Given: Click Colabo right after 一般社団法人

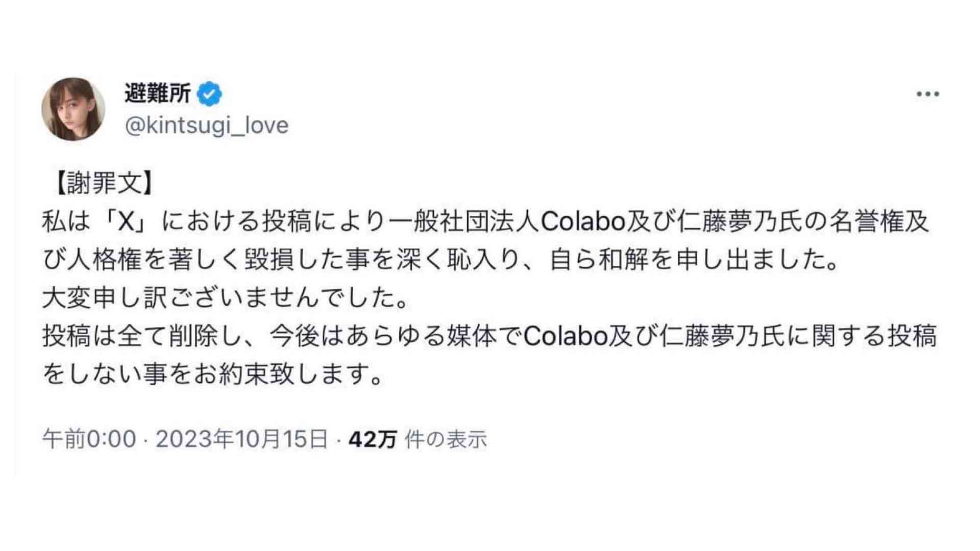Looking at the screenshot, I should (583, 222).
